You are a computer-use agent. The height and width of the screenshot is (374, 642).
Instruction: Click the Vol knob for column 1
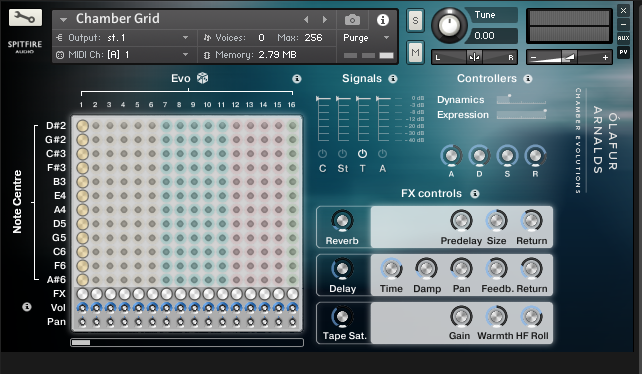click(x=82, y=308)
